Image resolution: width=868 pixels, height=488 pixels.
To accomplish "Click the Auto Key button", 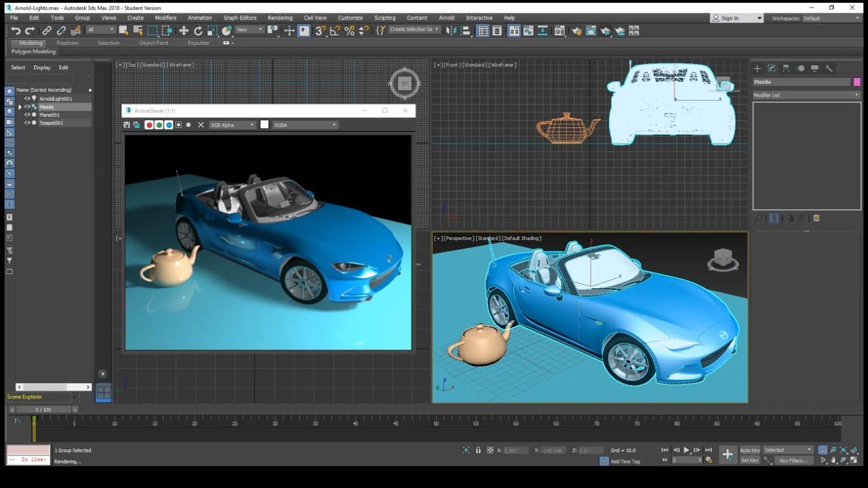I will 750,450.
